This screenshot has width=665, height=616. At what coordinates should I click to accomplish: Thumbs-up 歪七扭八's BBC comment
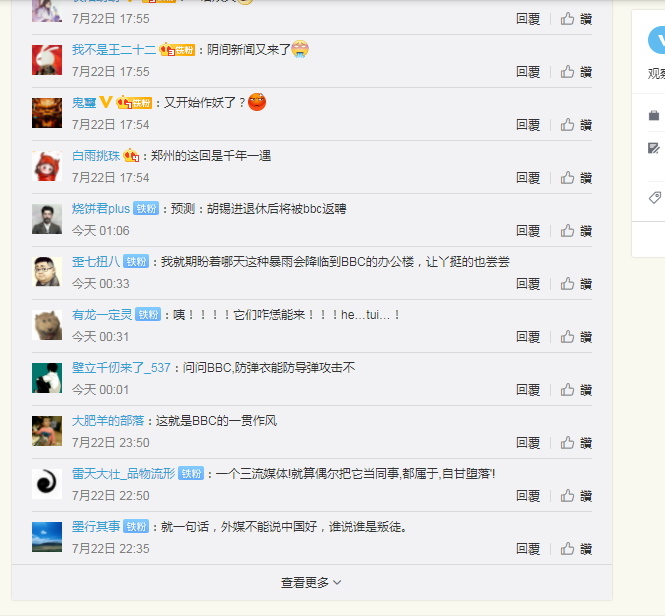click(x=576, y=284)
